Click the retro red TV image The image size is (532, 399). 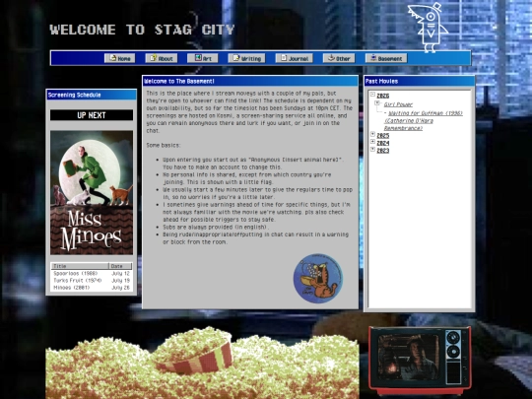420,361
